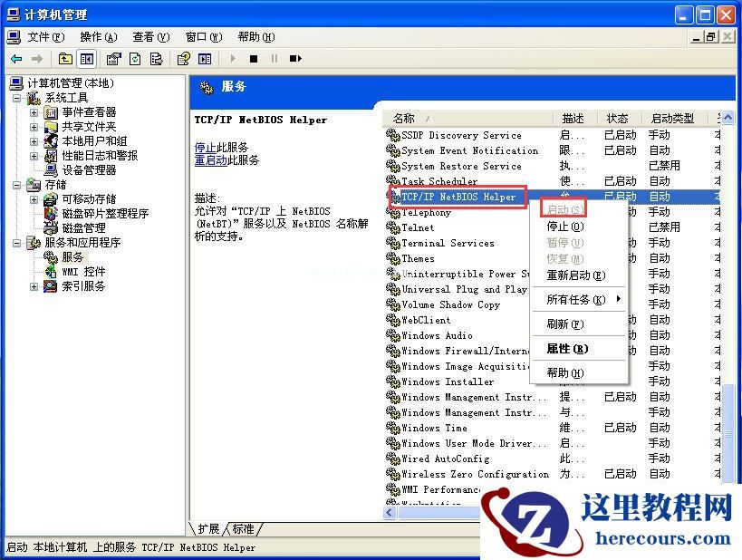This screenshot has height=560, width=742.
Task: Refresh the services list with the refresh icon
Action: click(136, 58)
